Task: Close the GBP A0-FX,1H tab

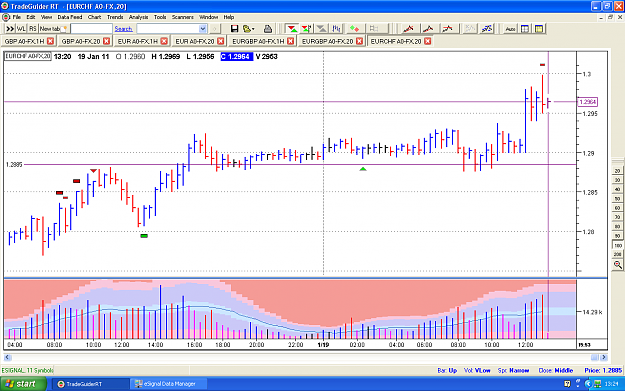Action: pyautogui.click(x=50, y=41)
